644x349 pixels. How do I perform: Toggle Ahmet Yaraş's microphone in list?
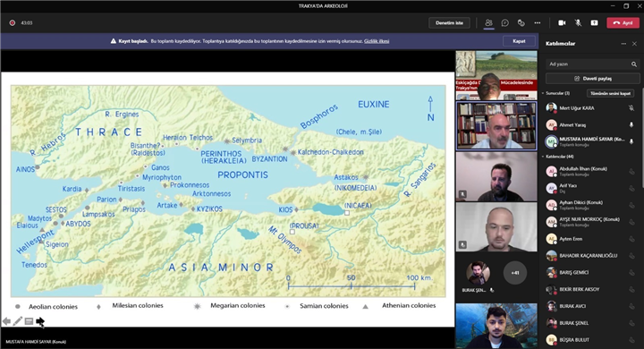point(631,125)
